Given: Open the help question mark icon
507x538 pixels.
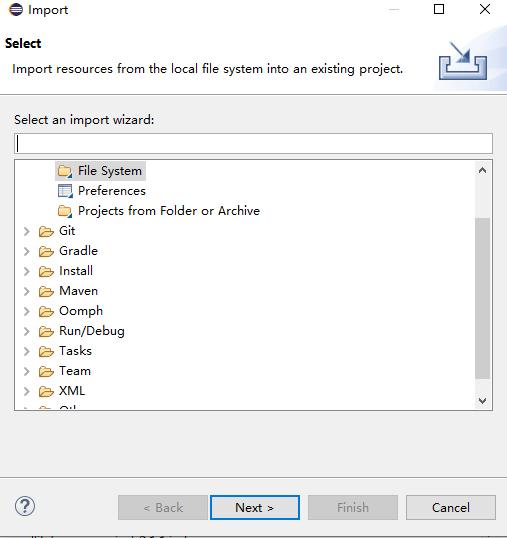Looking at the screenshot, I should [x=25, y=506].
